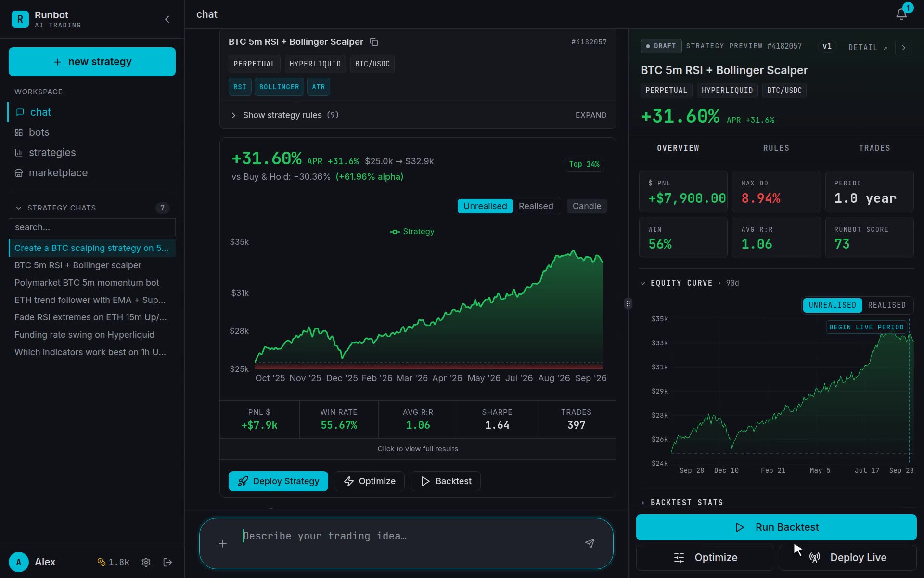Screen dimensions: 924x578
Task: Send message with the paper plane icon
Action: 590,543
